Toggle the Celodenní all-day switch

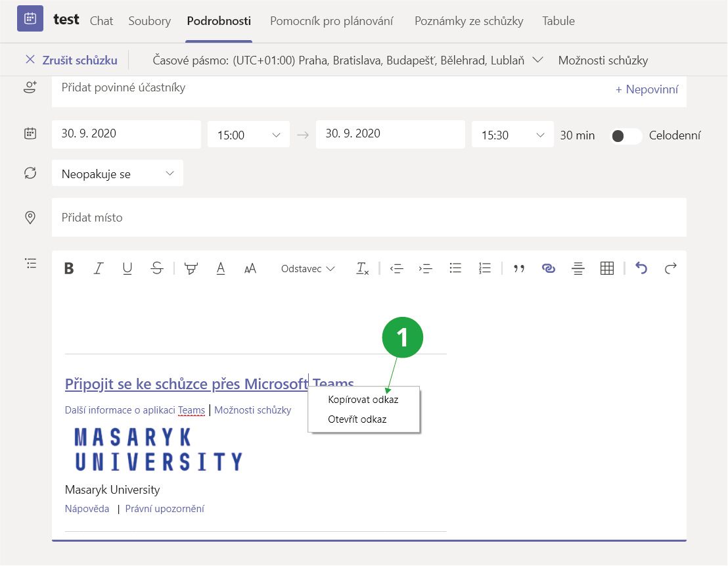pos(626,135)
